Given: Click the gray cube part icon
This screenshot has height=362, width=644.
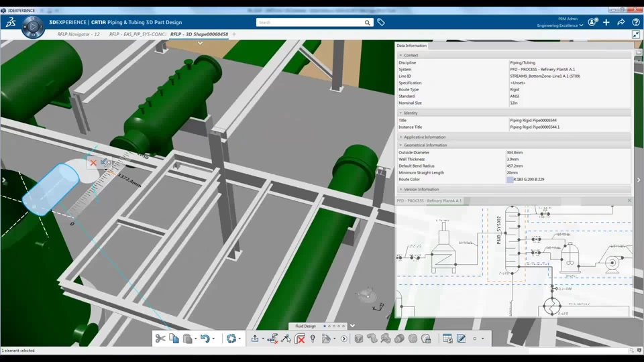Looking at the screenshot, I should coord(358,339).
